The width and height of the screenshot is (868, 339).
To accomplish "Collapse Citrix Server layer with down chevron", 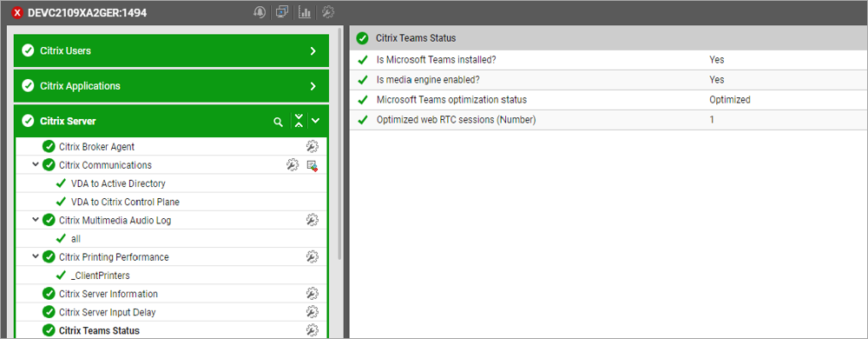I will pyautogui.click(x=316, y=121).
